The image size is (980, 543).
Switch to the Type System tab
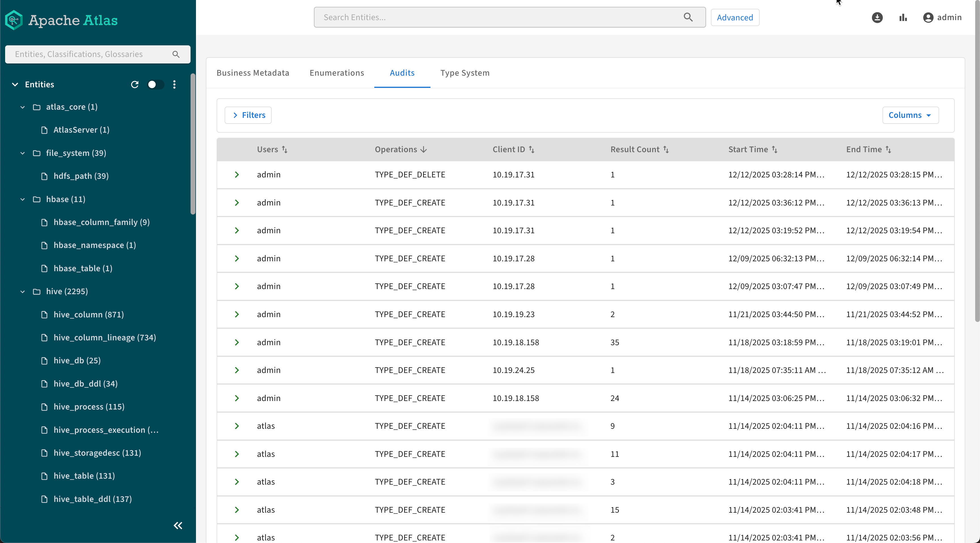(464, 73)
